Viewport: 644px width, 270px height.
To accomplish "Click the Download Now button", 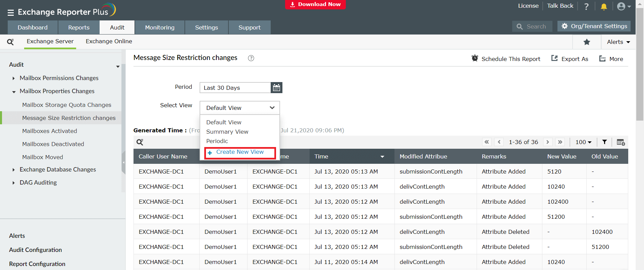I will click(x=315, y=4).
